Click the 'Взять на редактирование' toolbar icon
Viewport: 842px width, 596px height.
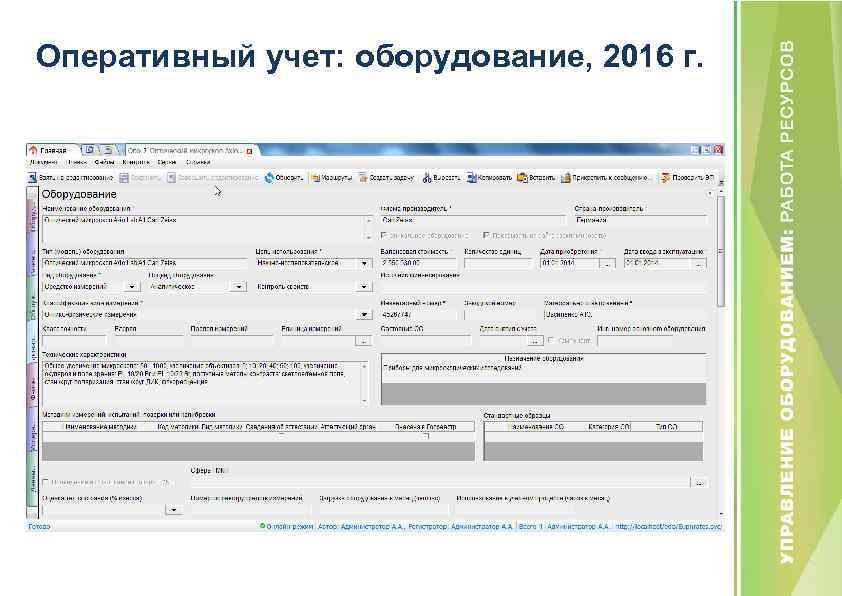33,177
